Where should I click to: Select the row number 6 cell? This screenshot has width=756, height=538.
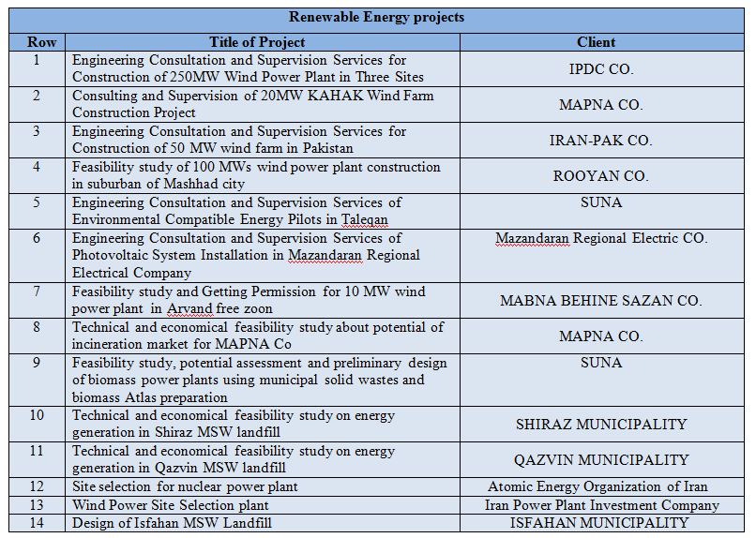(37, 256)
